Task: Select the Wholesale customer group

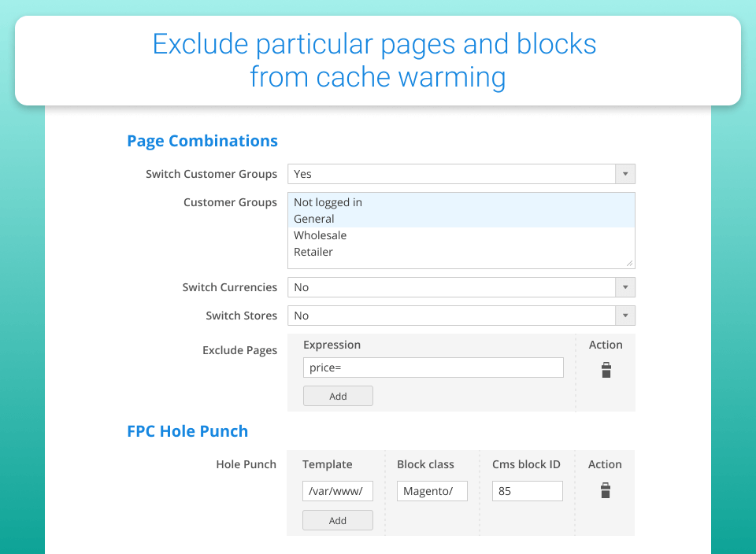Action: pyautogui.click(x=320, y=235)
